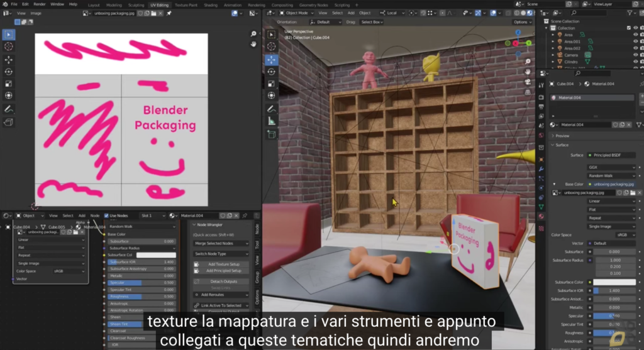This screenshot has width=644, height=350.
Task: Open the File menu
Action: (x=14, y=4)
